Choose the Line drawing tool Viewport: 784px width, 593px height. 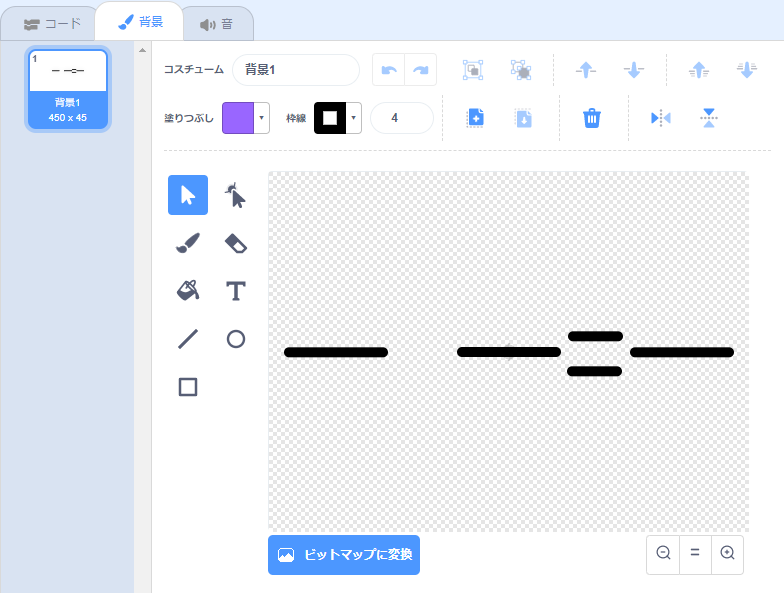188,339
